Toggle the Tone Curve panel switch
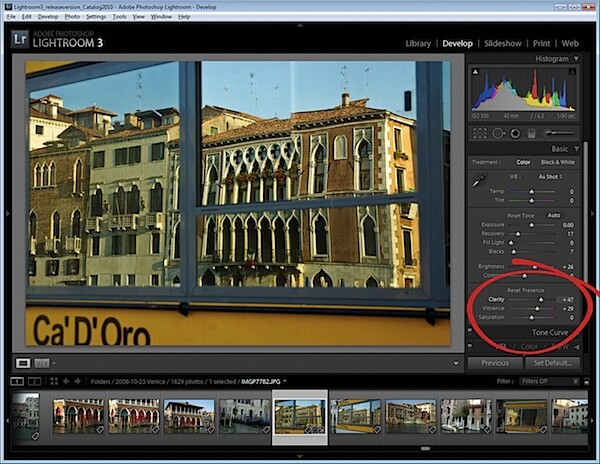 point(470,330)
